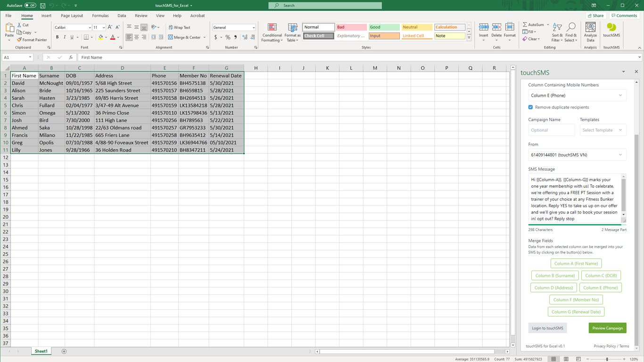Click the AutoSum icon

click(x=525, y=25)
